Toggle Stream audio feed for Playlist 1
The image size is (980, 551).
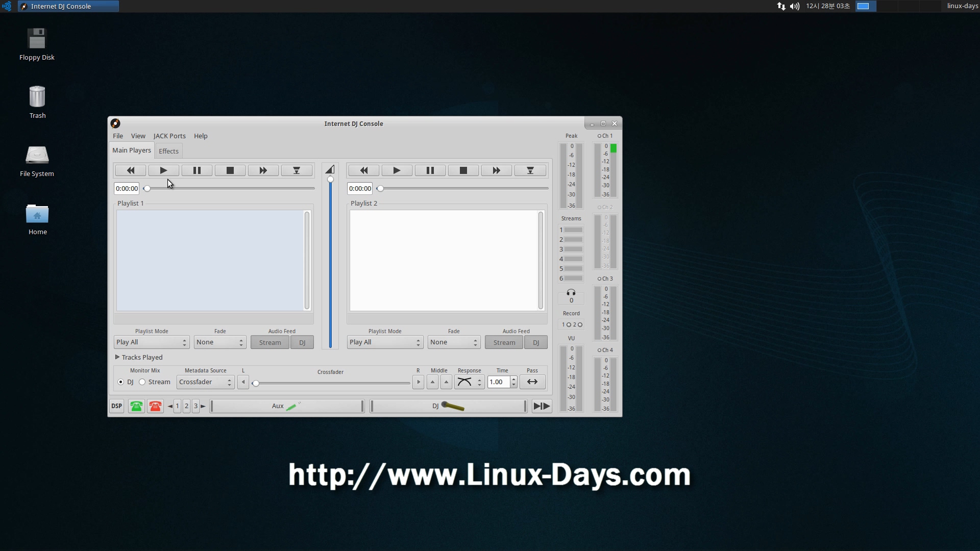[270, 342]
